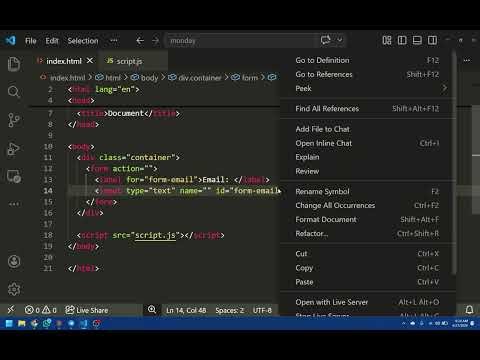
Task: Click Ln 14, Col 48 status entry
Action: (186, 310)
